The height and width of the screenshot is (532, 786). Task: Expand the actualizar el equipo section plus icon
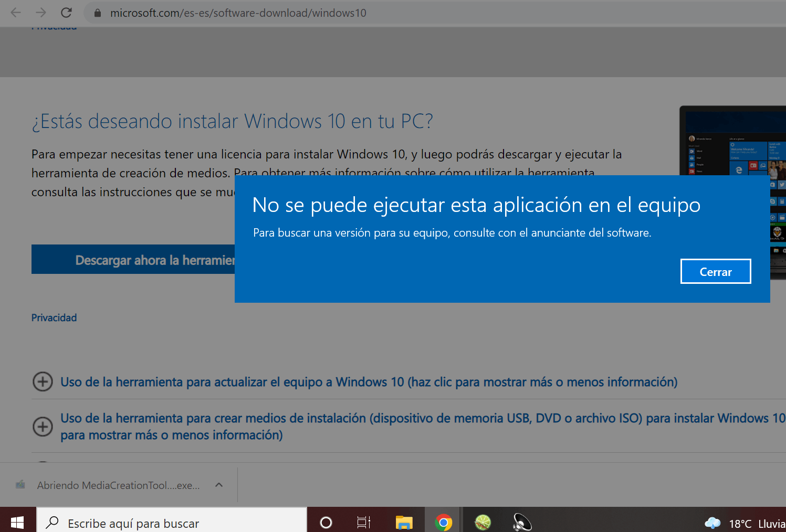(43, 381)
